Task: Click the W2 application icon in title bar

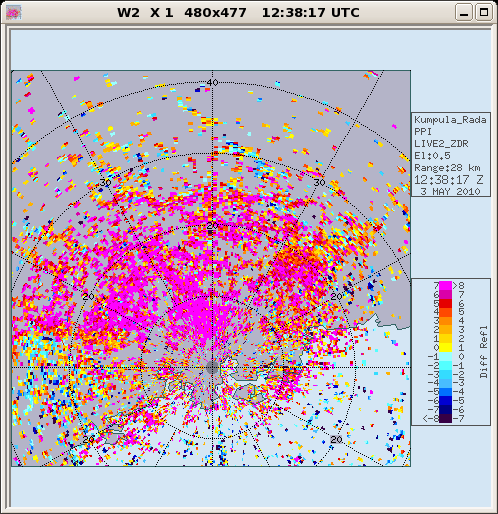Action: (14, 13)
